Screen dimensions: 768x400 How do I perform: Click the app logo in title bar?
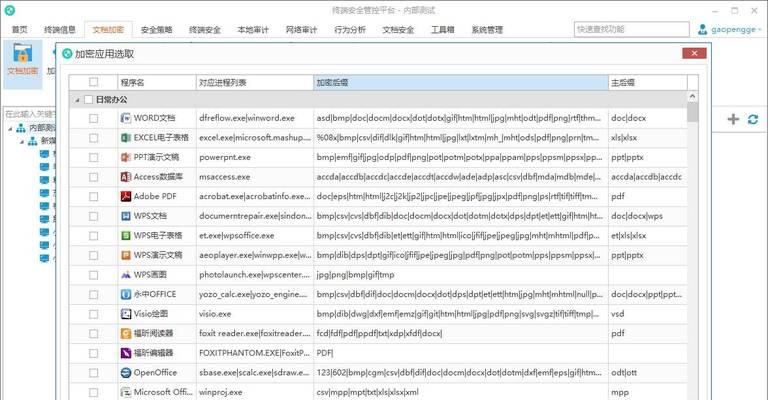(x=9, y=10)
